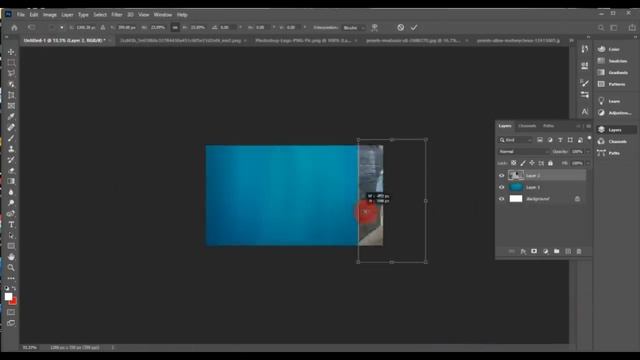Viewport: 640px width, 360px height.
Task: Open the Patterns panel button
Action: (x=615, y=84)
